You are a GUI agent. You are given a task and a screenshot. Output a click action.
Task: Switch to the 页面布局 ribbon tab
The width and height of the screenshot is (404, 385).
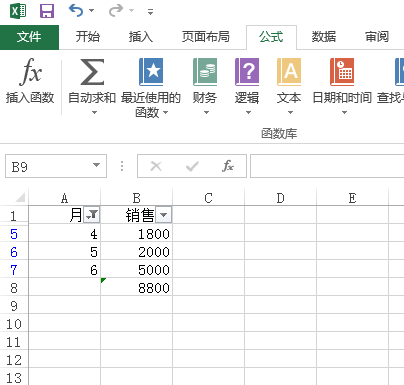tap(205, 37)
